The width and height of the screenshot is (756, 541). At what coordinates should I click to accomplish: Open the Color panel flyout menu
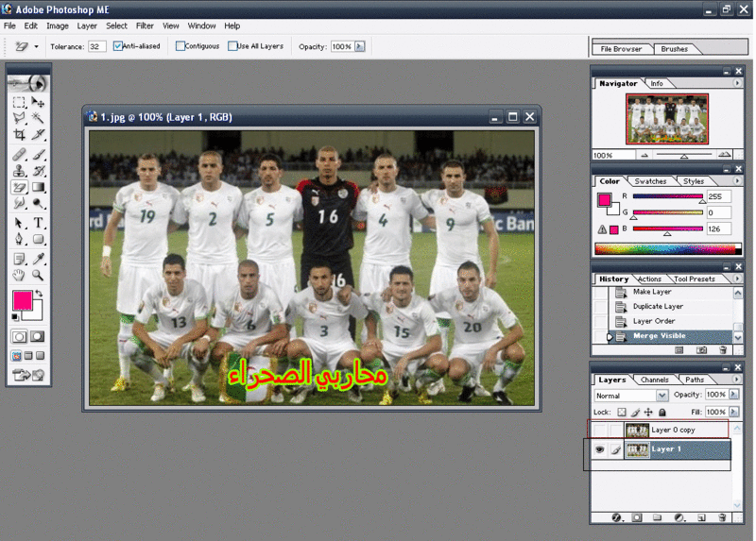[x=737, y=181]
